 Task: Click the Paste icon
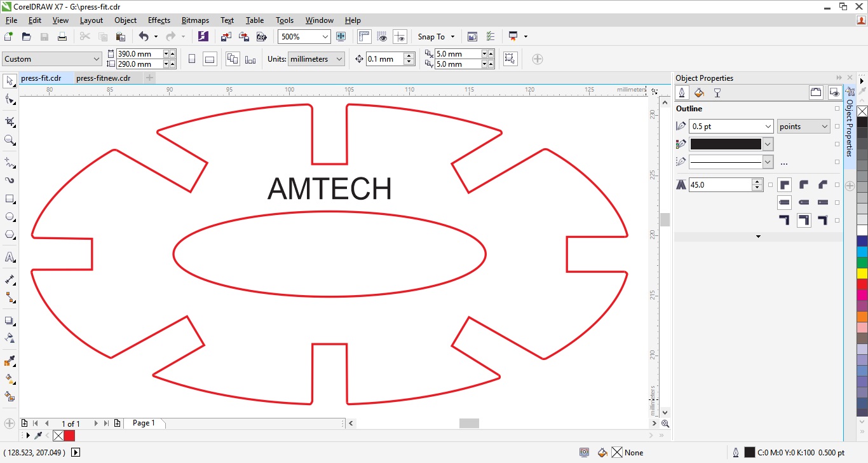121,37
